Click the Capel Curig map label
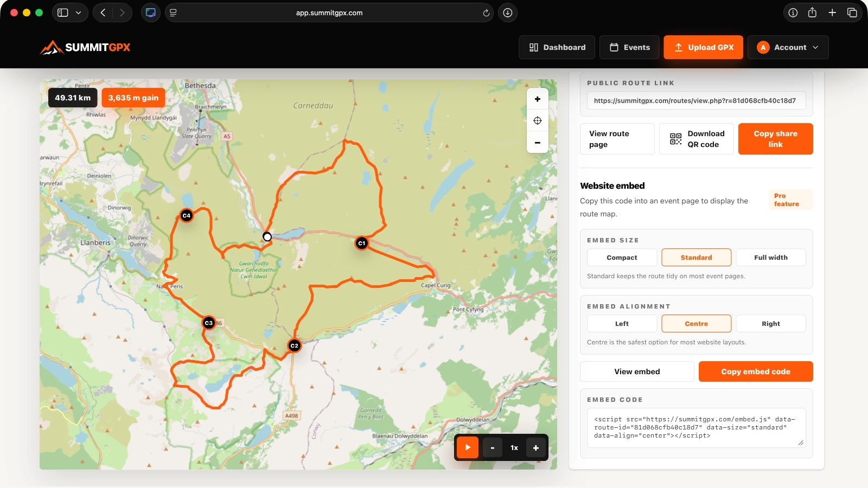Viewport: 868px width, 488px height. click(436, 285)
